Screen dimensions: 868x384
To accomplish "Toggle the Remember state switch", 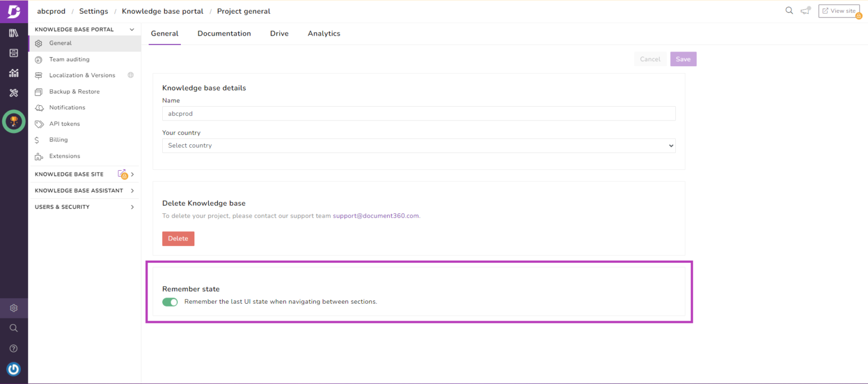I will (170, 302).
